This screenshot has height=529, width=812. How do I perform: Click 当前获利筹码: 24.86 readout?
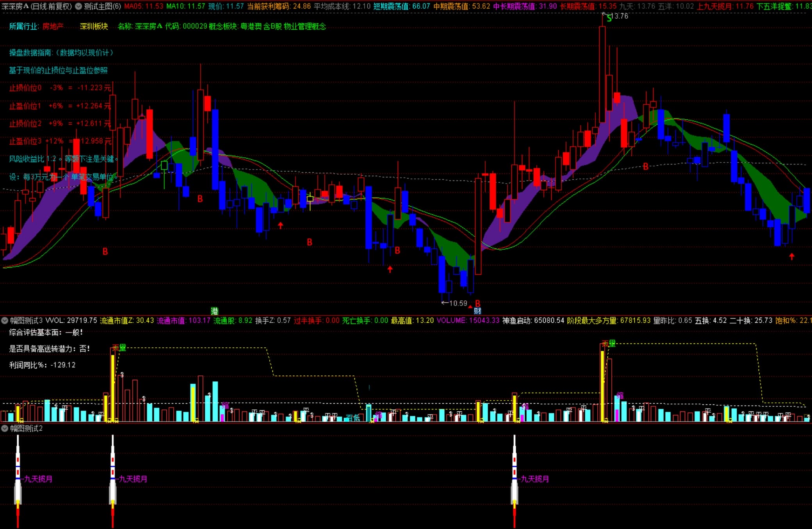(x=279, y=6)
